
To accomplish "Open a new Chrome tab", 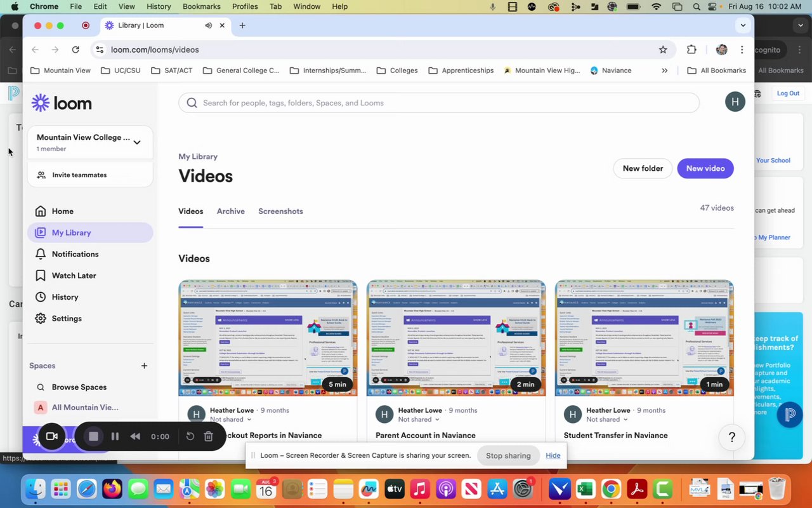I will pos(242,25).
